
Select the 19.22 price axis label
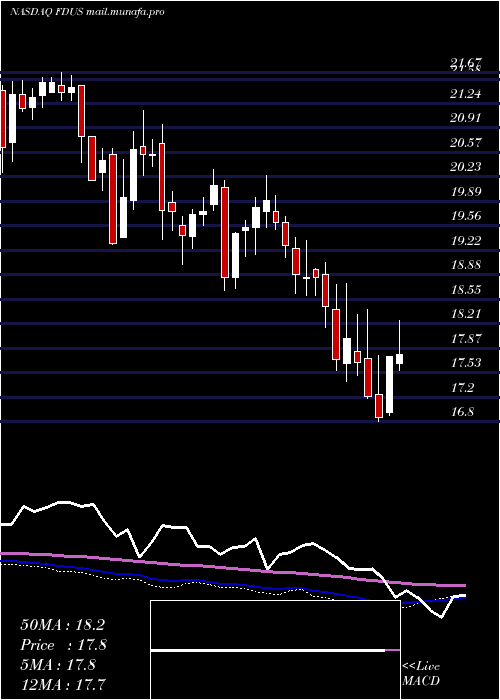pyautogui.click(x=466, y=241)
